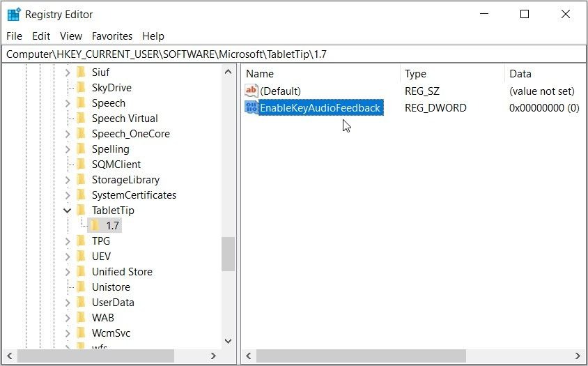Open the Help menu
The image size is (588, 366).
tap(153, 36)
